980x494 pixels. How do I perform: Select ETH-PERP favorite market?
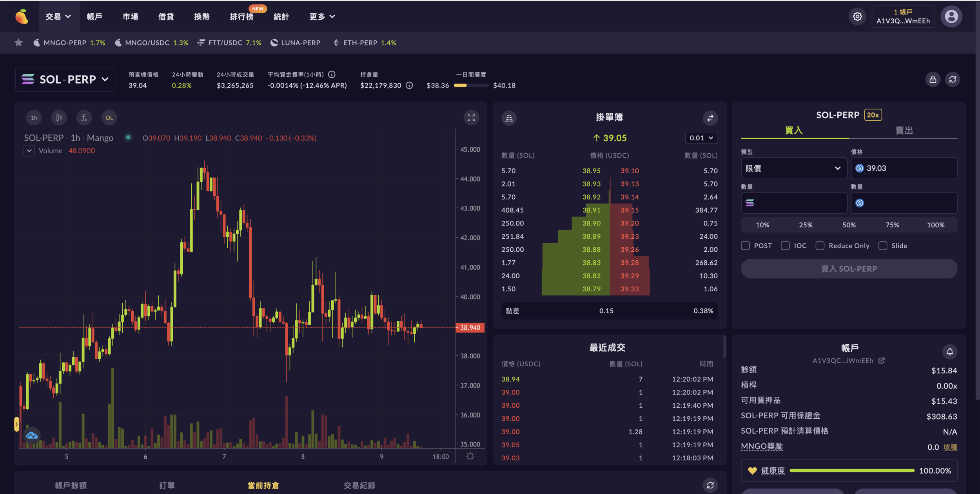pyautogui.click(x=365, y=43)
